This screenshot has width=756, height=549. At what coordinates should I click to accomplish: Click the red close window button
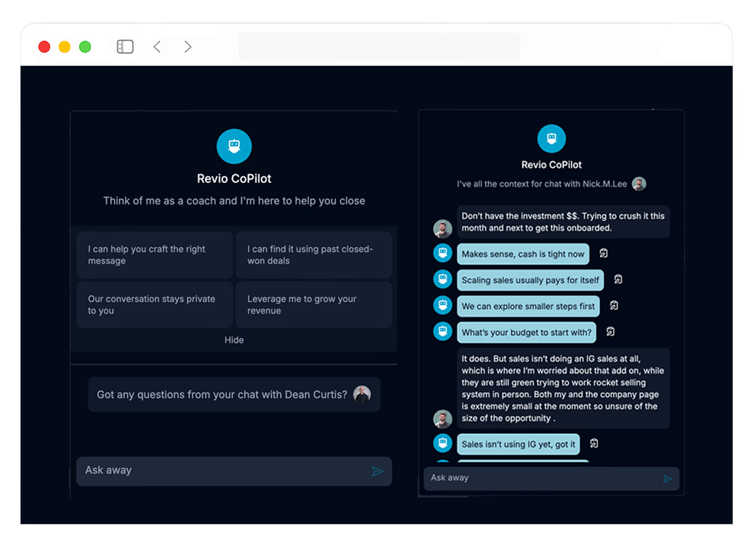click(x=44, y=46)
